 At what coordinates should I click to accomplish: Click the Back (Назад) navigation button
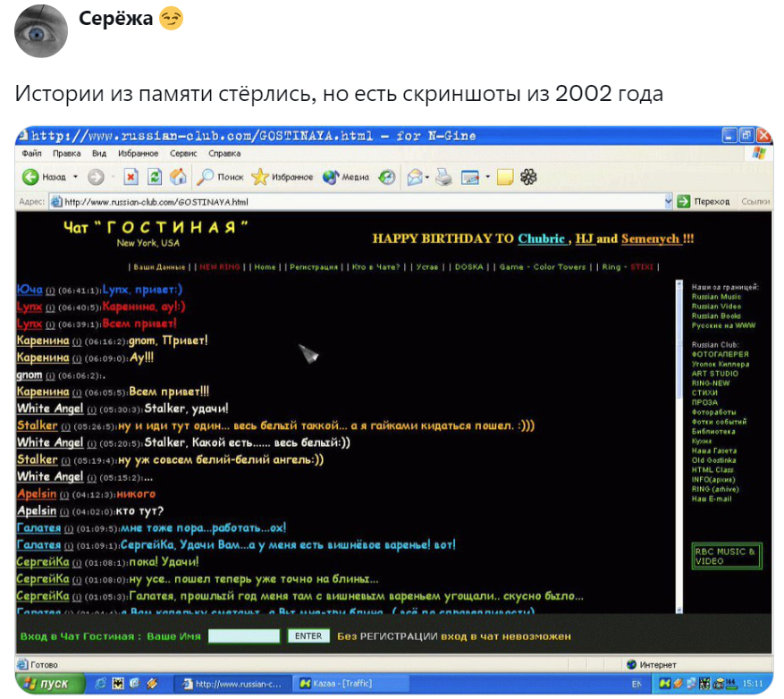pos(45,177)
